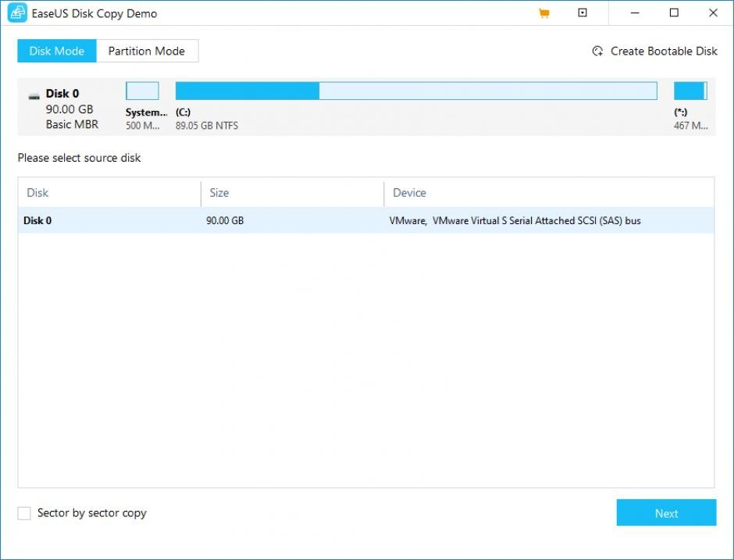
Task: Minimize the EaseUS Disk Copy window
Action: click(x=635, y=13)
